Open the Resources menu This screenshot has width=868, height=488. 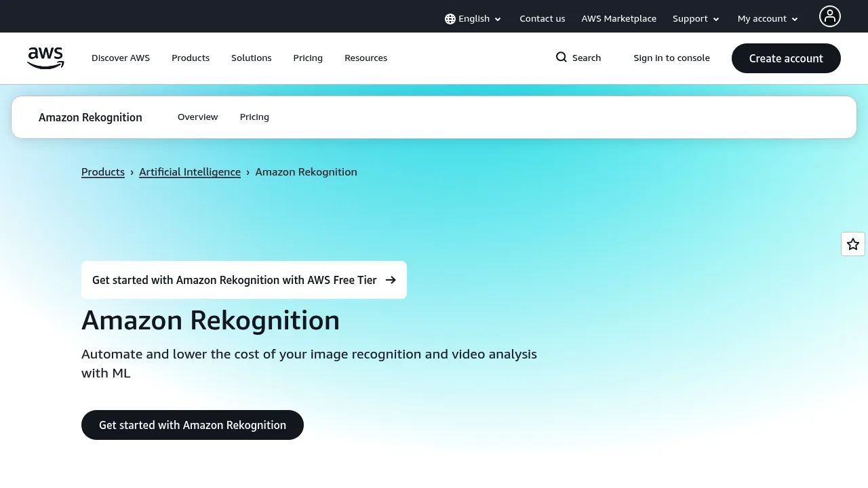pos(366,58)
